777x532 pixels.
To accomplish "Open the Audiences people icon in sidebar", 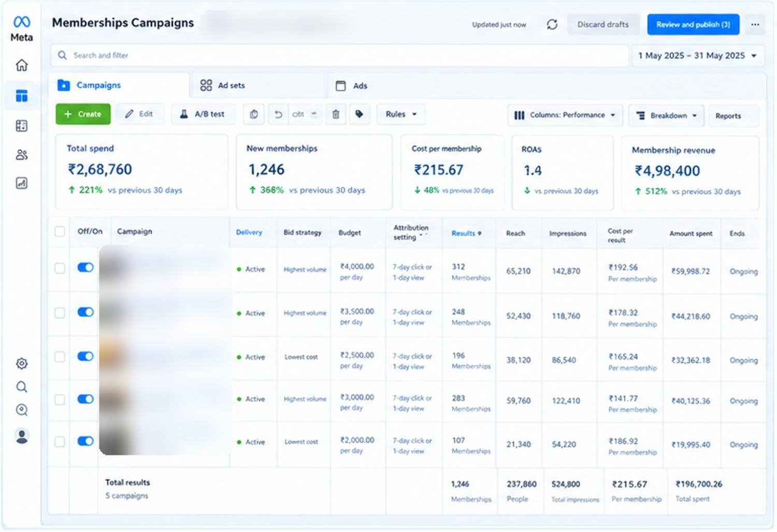I will tap(22, 155).
